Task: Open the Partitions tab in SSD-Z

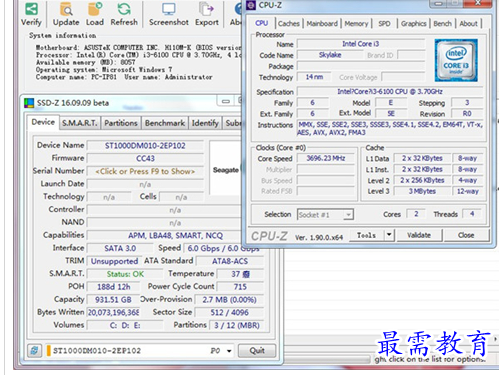Action: tap(121, 123)
